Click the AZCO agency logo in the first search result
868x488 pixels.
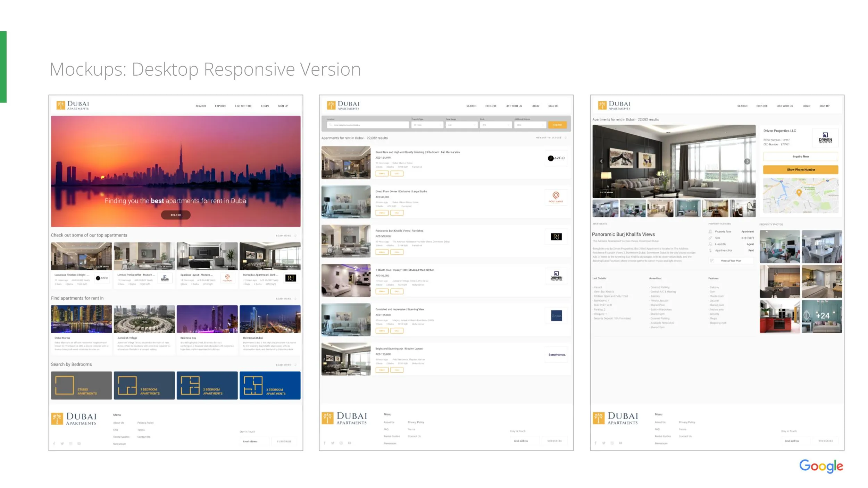pos(556,158)
